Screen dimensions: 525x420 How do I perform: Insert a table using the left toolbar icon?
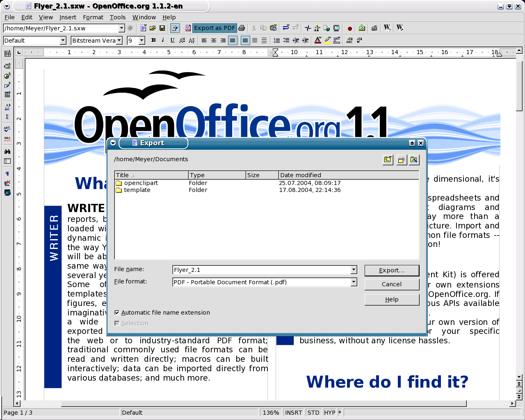pos(7,53)
